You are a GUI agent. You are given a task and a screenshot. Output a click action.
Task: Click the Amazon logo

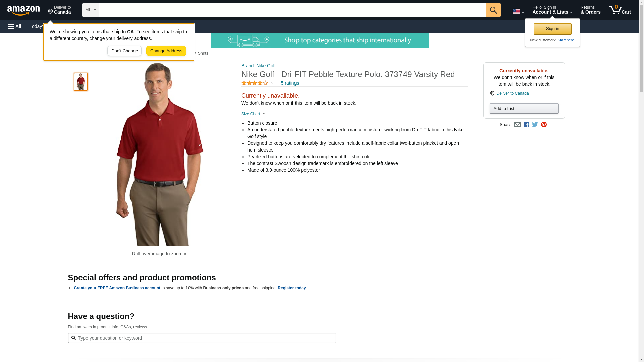pos(23,10)
